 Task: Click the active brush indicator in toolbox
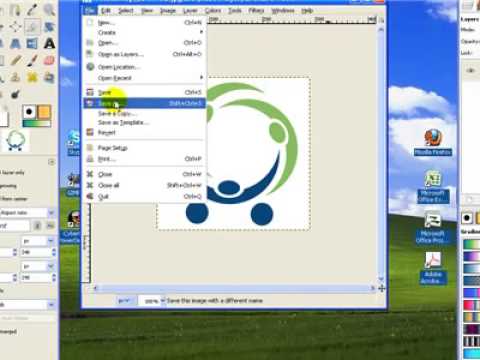click(29, 112)
